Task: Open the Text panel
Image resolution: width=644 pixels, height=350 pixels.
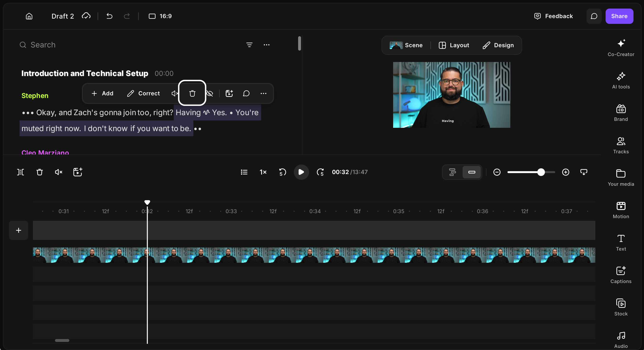Action: pos(621,243)
